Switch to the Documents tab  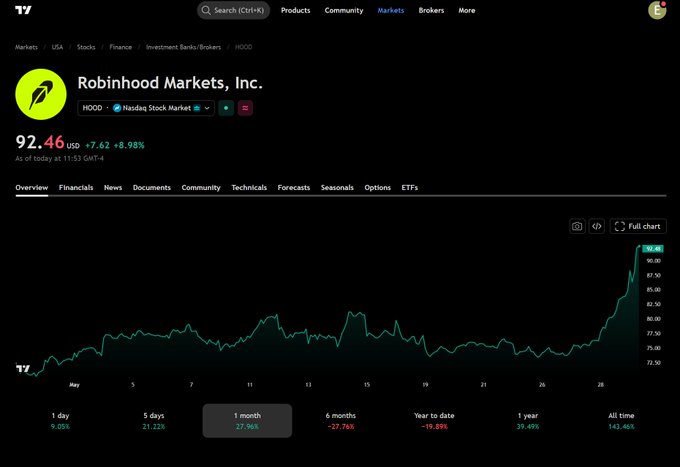[x=152, y=187]
